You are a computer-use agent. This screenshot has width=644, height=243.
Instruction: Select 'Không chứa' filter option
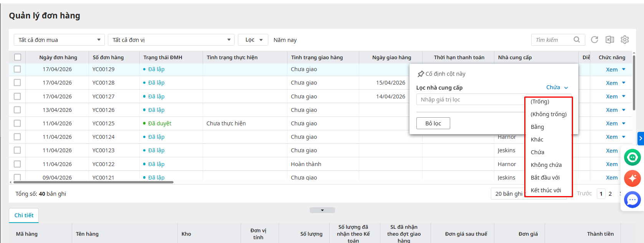click(x=546, y=165)
